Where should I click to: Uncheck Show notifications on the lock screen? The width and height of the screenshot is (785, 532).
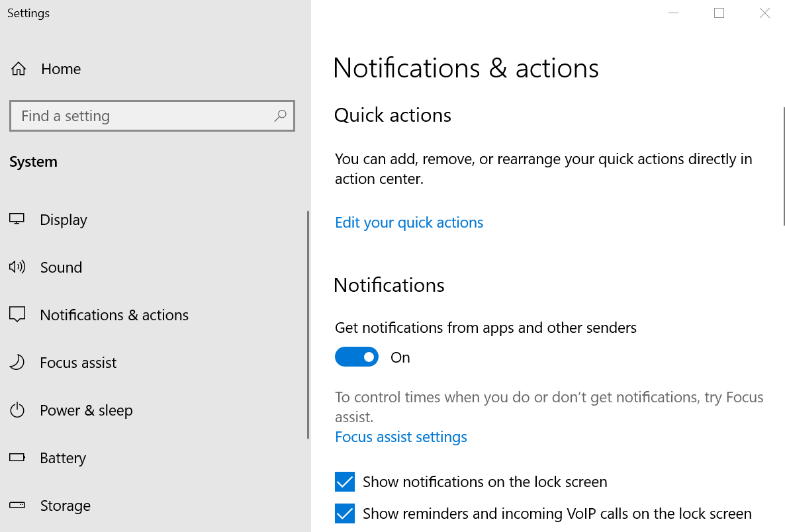344,482
